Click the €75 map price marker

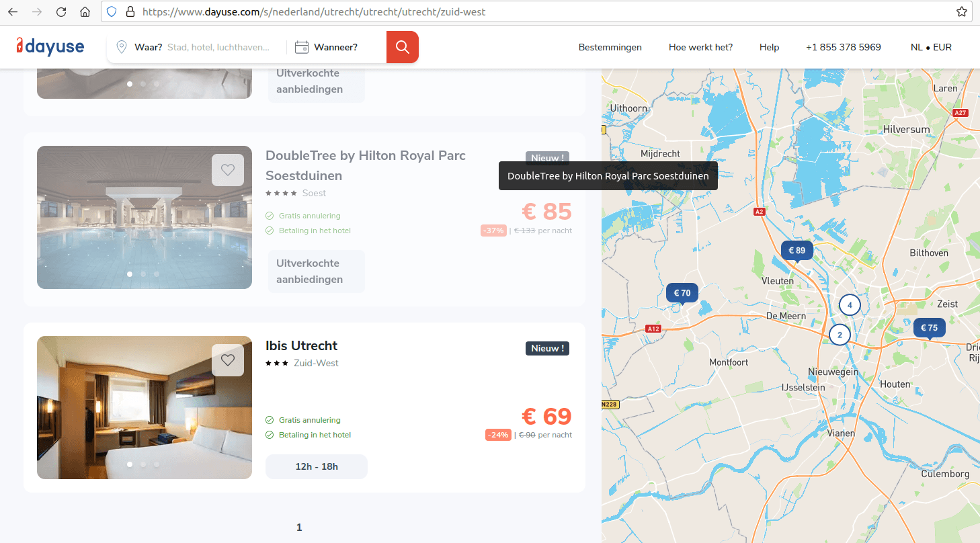tap(929, 328)
